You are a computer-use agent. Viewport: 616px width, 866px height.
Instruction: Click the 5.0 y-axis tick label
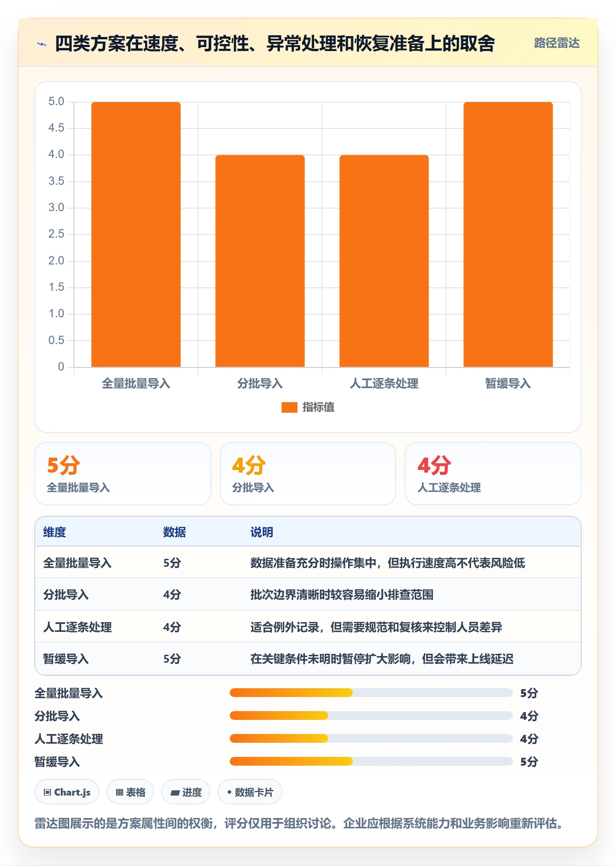tap(56, 102)
